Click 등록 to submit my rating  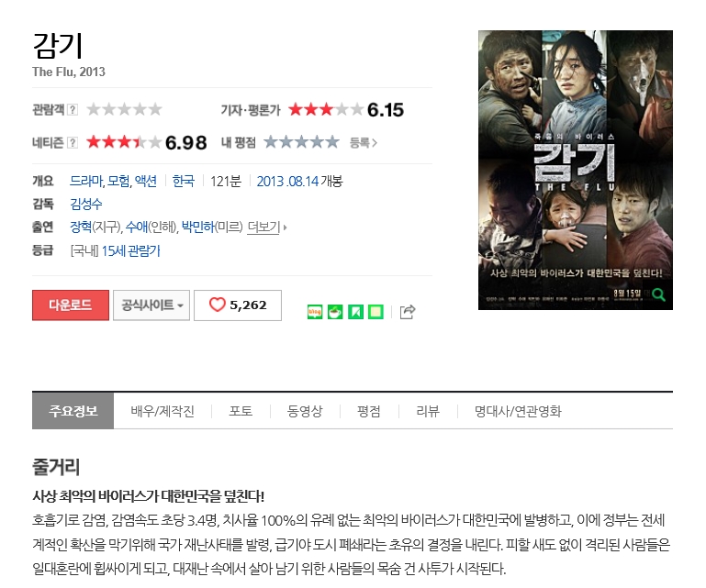[364, 142]
